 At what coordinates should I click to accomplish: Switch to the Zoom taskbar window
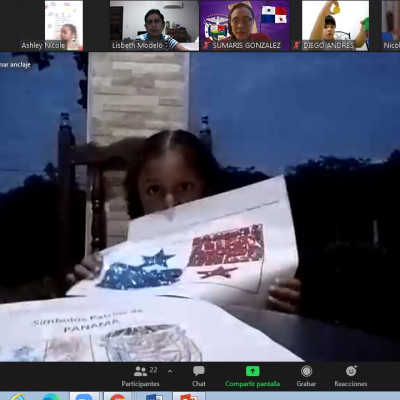(84, 396)
